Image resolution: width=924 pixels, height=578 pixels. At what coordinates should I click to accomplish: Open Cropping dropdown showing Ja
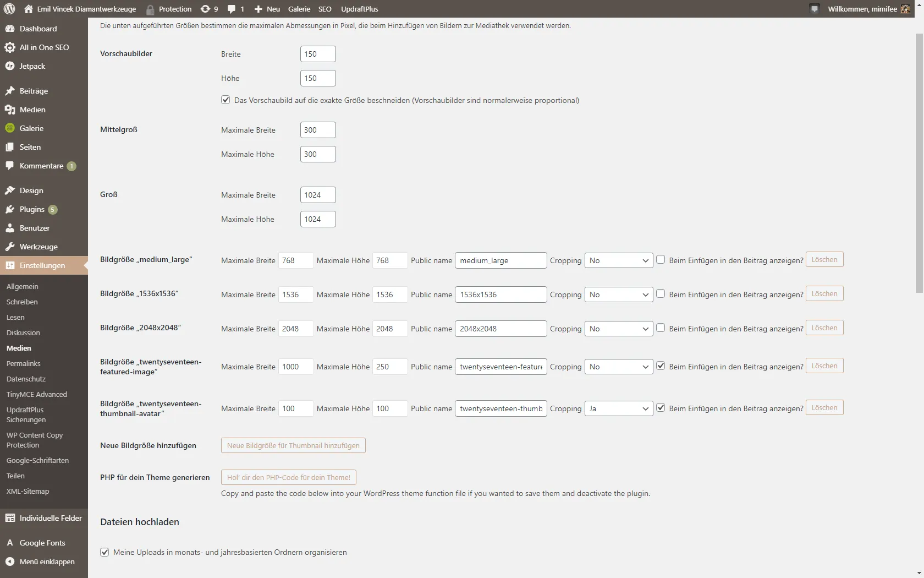(x=619, y=408)
